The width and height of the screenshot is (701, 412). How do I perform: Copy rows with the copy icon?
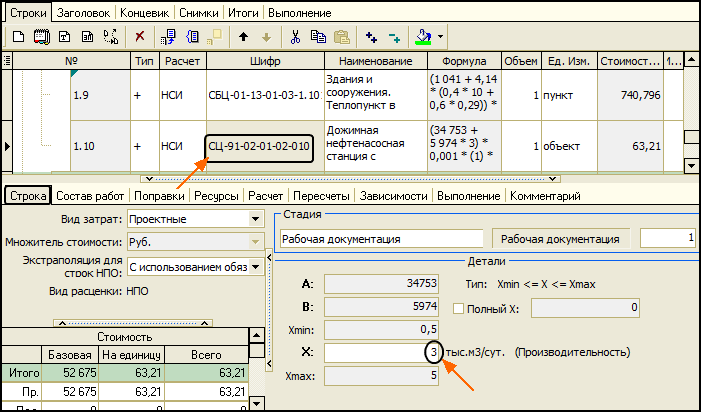point(318,37)
